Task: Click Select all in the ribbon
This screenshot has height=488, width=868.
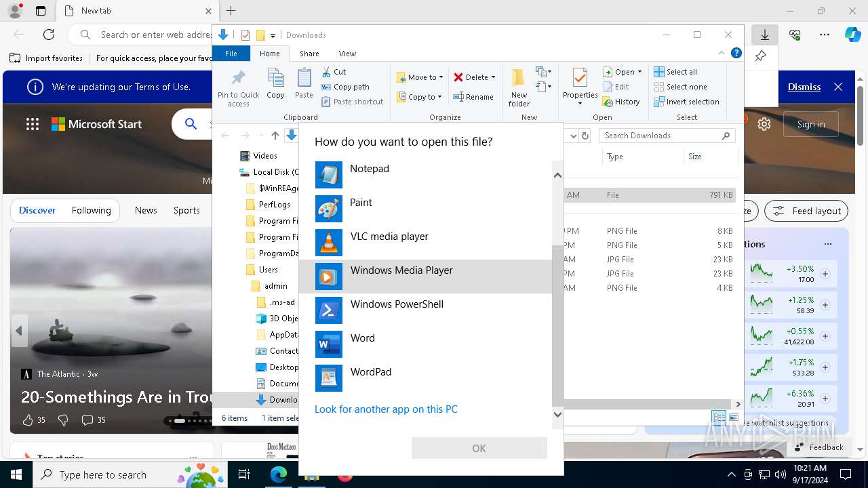Action: [x=675, y=72]
